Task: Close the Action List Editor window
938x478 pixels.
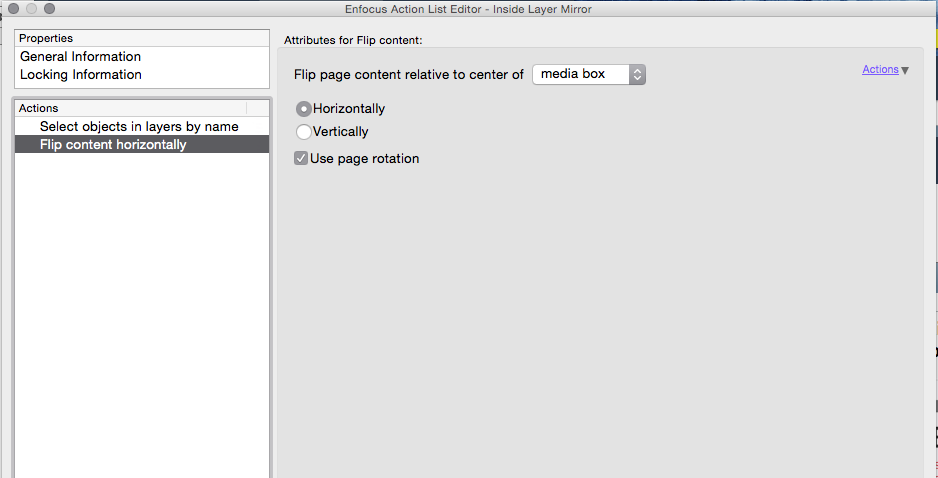Action: tap(14, 8)
